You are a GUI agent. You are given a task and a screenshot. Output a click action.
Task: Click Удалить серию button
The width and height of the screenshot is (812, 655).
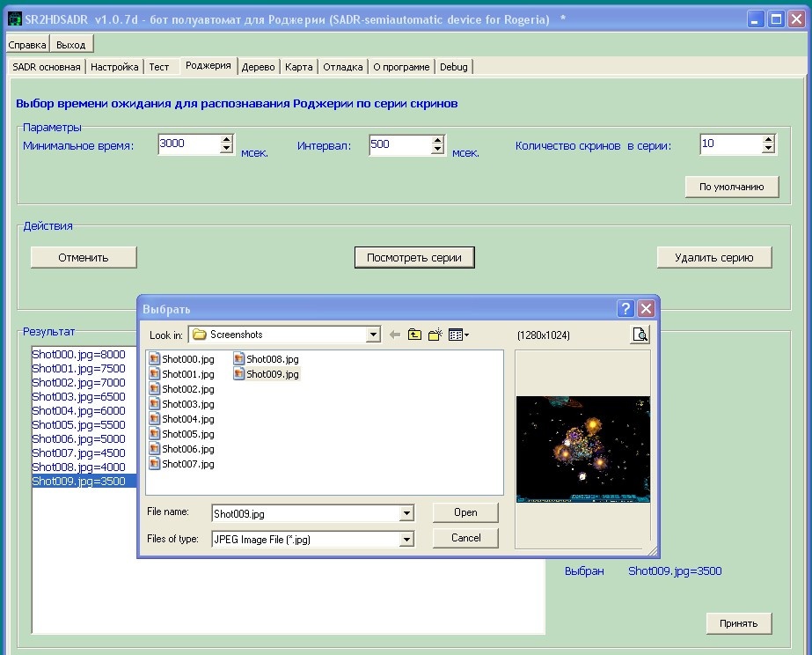click(714, 258)
